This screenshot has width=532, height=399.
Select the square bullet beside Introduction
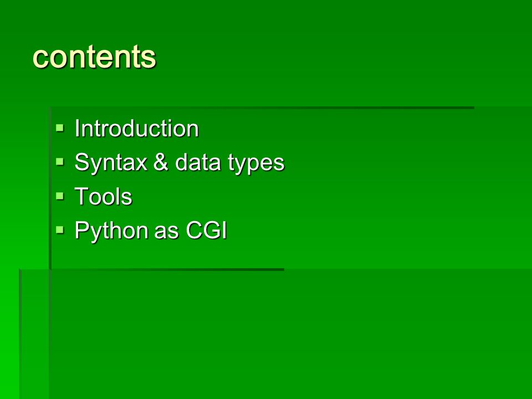point(60,128)
